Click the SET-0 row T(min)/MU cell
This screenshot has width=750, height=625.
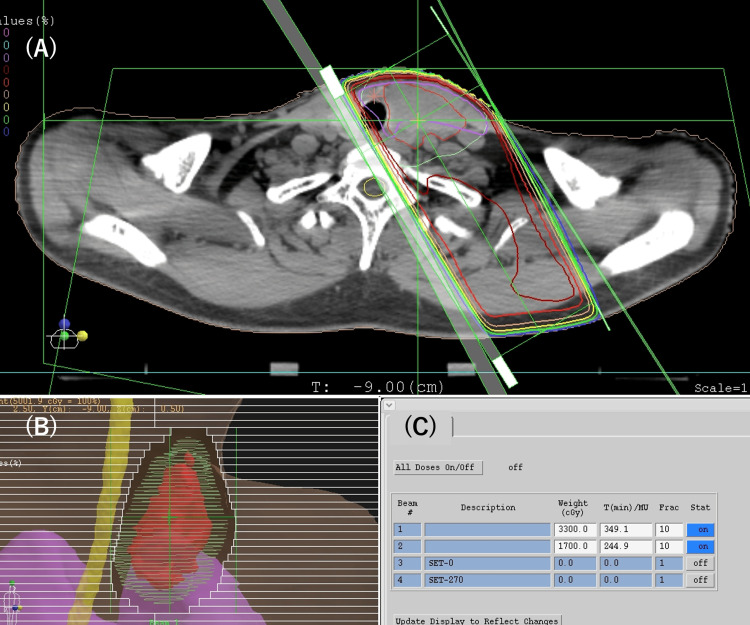(x=626, y=563)
